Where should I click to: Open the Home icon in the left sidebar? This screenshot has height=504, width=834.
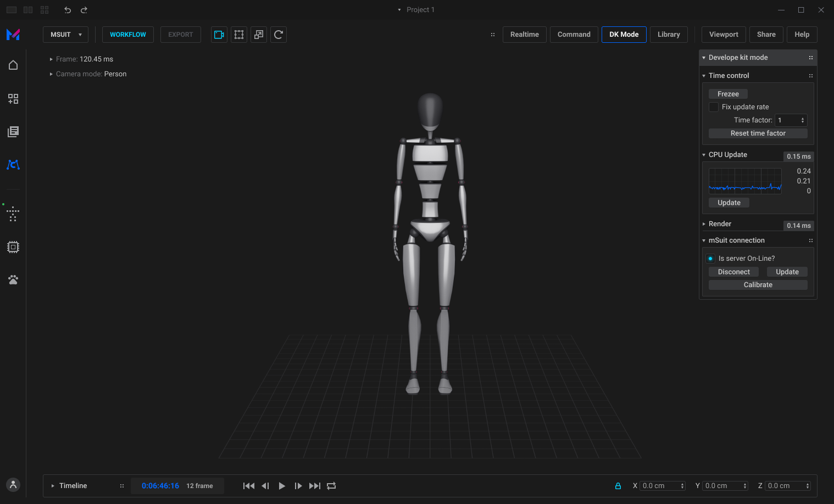tap(13, 65)
